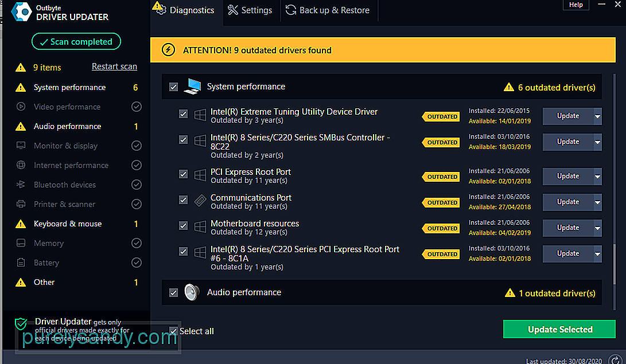This screenshot has height=364, width=626.
Task: Select System performance category in sidebar
Action: 76,87
